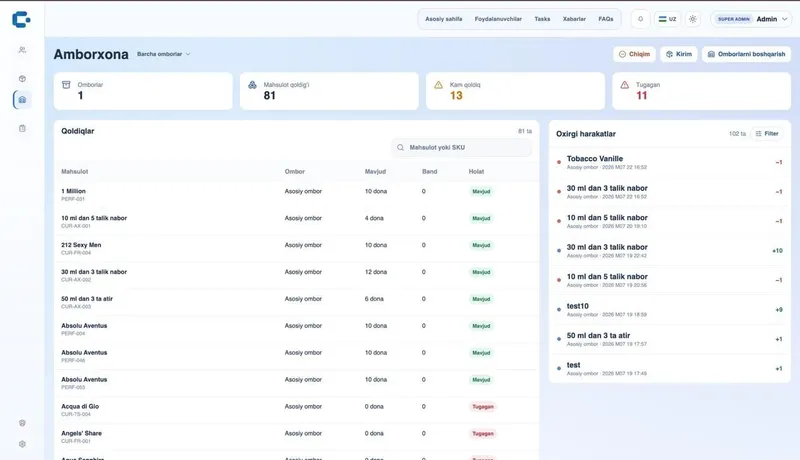The image size is (800, 460).
Task: Select the warehouse icon in the sidebar
Action: click(22, 100)
